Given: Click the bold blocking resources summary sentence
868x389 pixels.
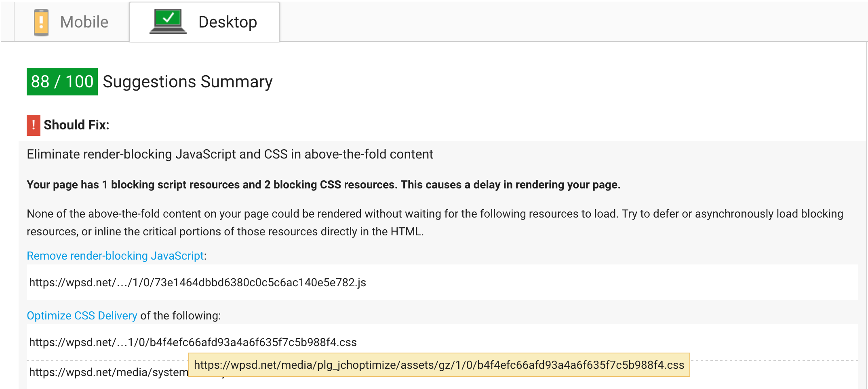Looking at the screenshot, I should [323, 185].
